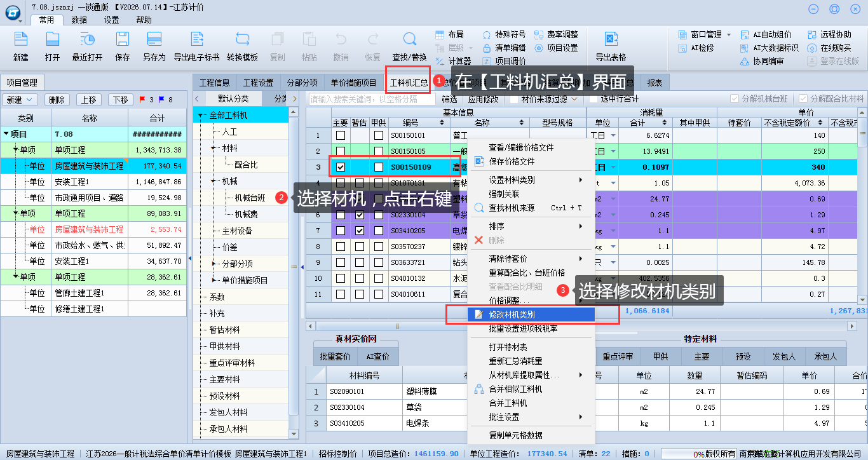This screenshot has height=460, width=868.
Task: Choose 另存为 save-as icon
Action: [154, 39]
